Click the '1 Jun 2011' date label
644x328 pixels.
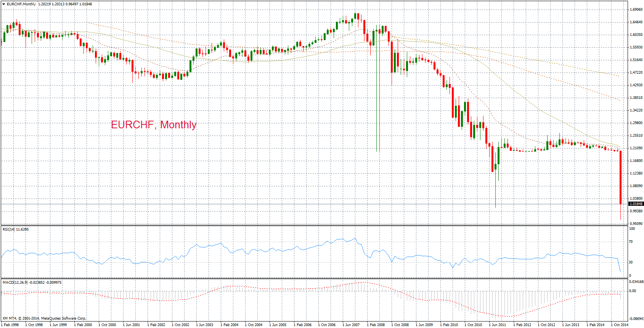498,325
